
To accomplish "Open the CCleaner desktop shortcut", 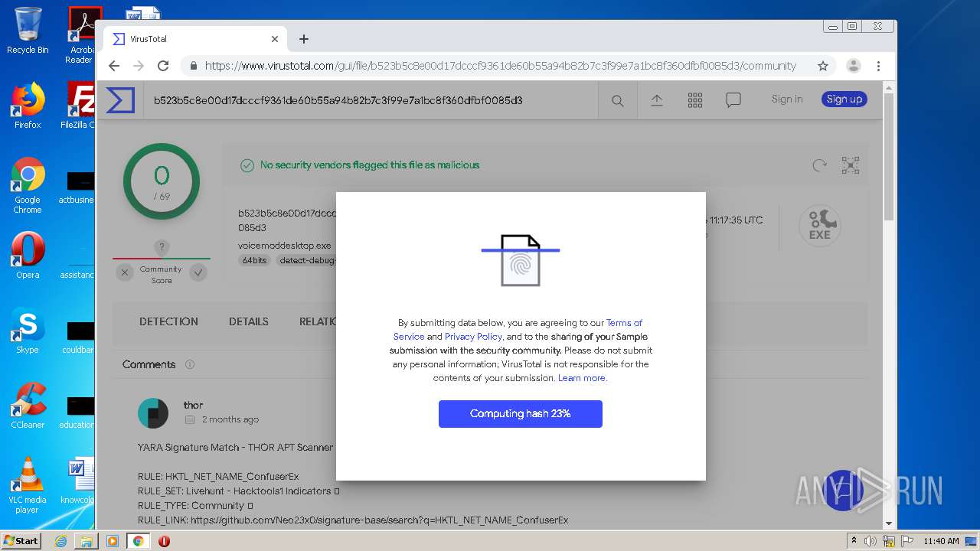I will pos(28,406).
